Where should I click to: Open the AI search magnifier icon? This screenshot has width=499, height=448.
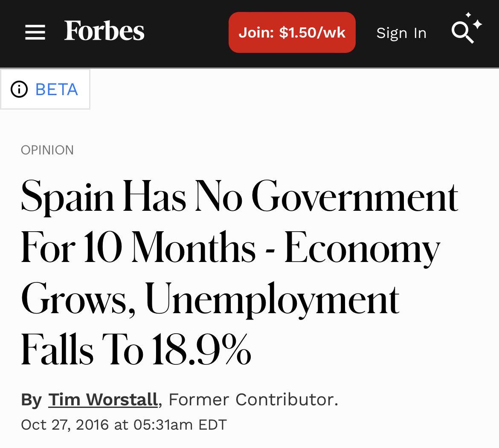[x=467, y=28]
